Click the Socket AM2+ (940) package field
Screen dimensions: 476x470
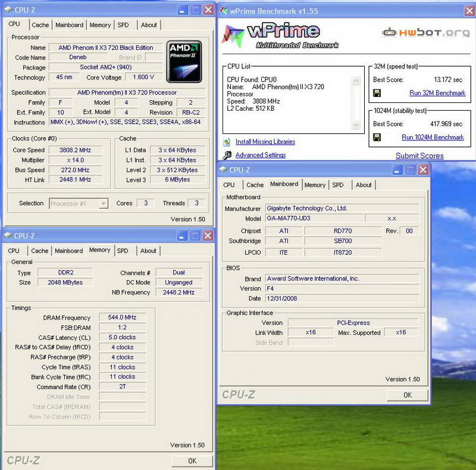pyautogui.click(x=106, y=67)
